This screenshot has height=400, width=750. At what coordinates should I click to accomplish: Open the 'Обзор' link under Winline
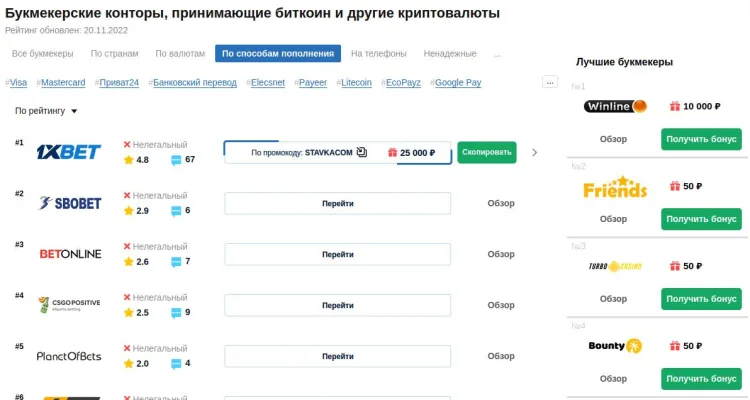pyautogui.click(x=613, y=139)
